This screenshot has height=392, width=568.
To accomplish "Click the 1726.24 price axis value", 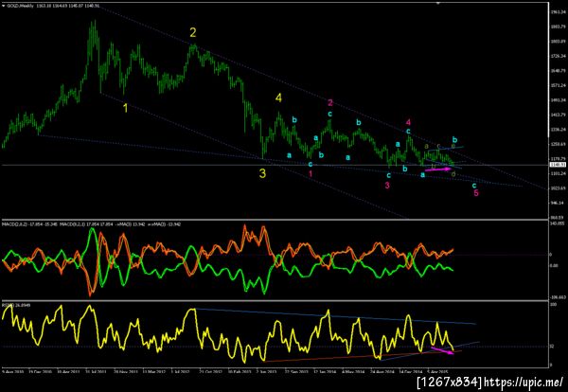I will point(558,56).
